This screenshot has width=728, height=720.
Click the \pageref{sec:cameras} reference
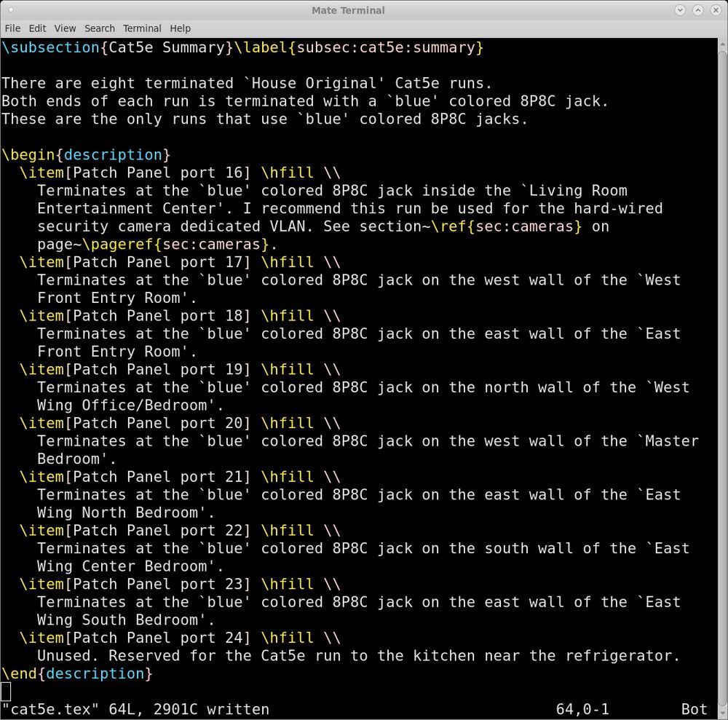click(x=175, y=244)
